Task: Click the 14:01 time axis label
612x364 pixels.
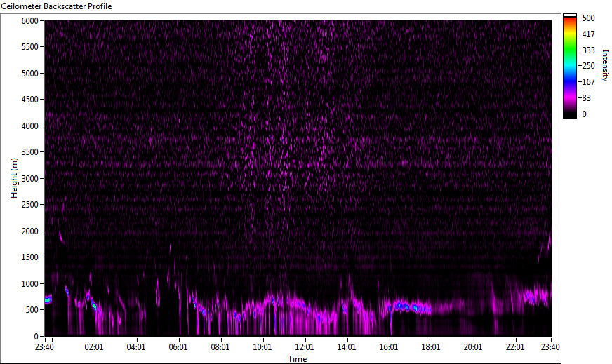Action: 347,347
